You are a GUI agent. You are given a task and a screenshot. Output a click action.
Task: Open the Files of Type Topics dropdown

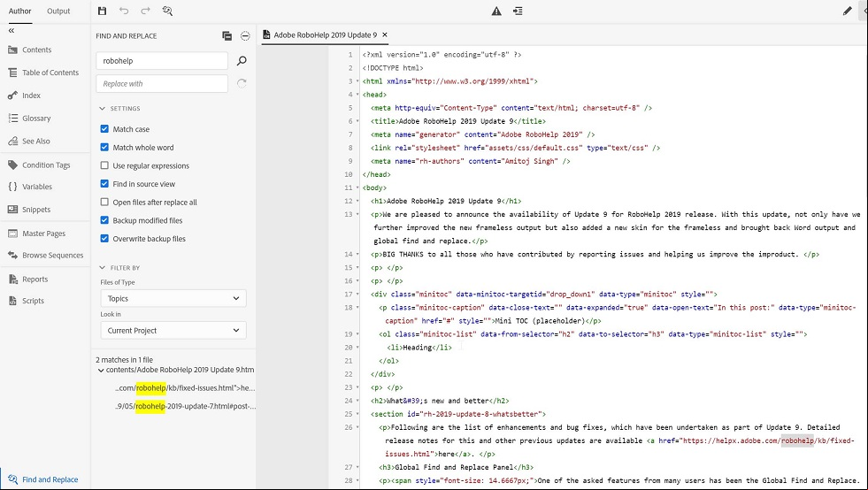click(x=173, y=298)
